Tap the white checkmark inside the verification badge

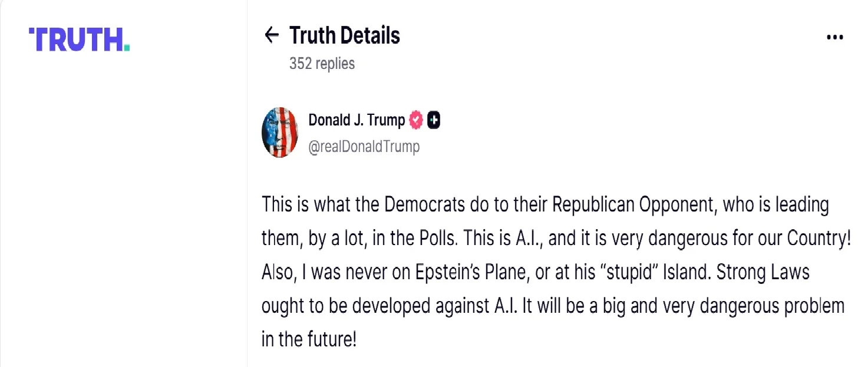415,120
